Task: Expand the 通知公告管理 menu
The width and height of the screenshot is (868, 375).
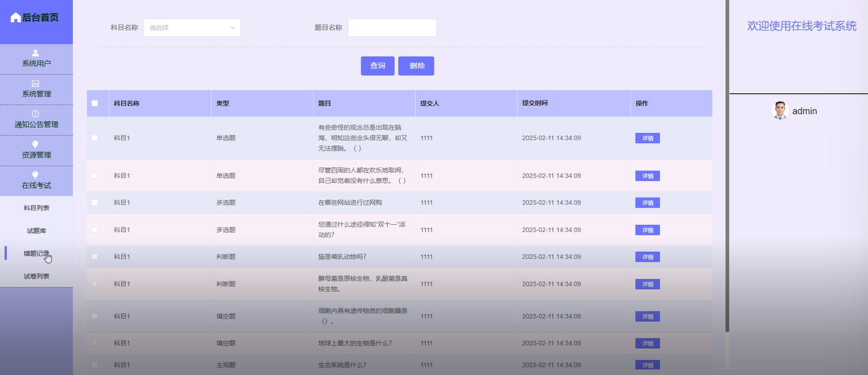Action: click(x=36, y=120)
